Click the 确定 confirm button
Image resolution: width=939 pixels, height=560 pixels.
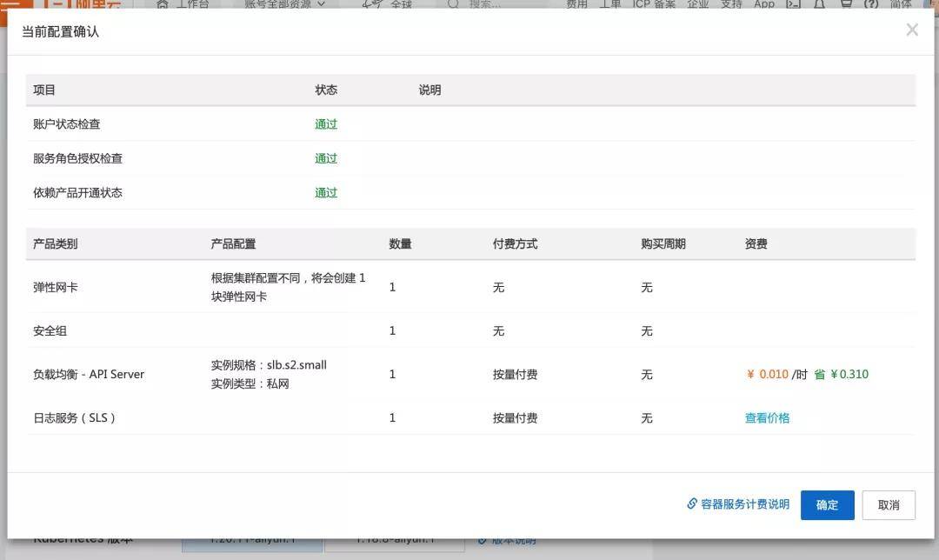[827, 505]
